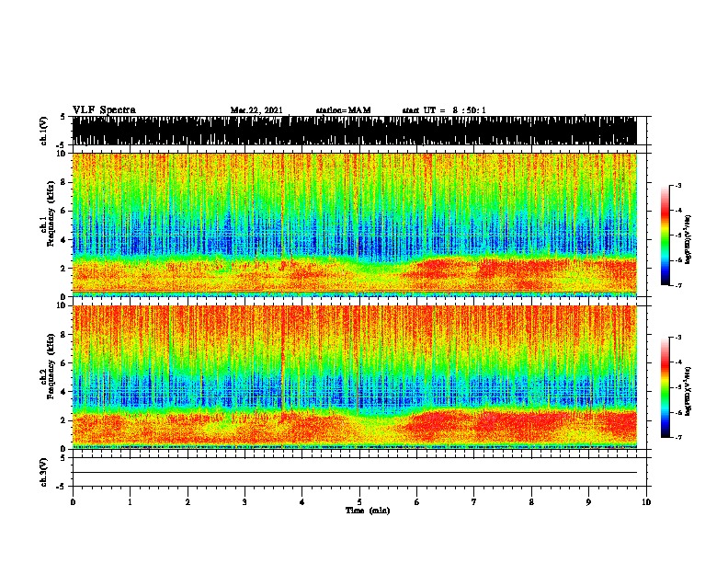Click the "8" kHz tick on ch.1 frequency axis
This screenshot has width=728, height=563.
(64, 182)
